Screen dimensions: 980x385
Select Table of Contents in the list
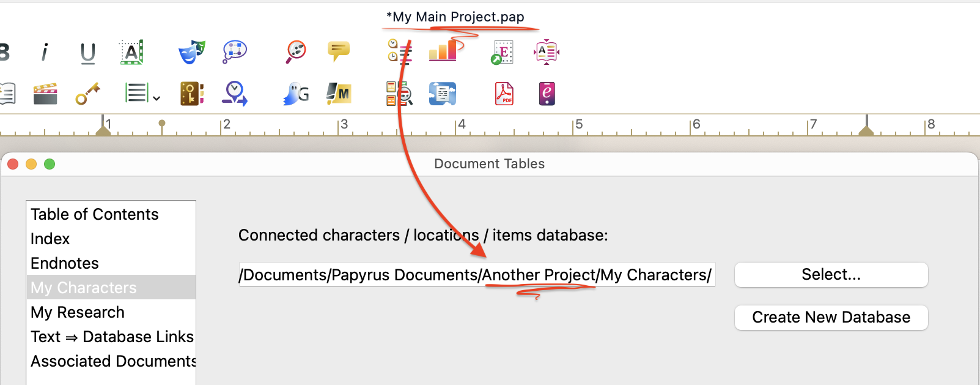pyautogui.click(x=95, y=214)
